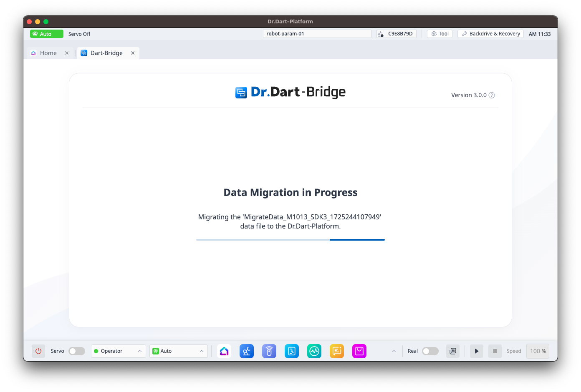Toggle the Servo switch on
The width and height of the screenshot is (581, 392).
click(77, 351)
